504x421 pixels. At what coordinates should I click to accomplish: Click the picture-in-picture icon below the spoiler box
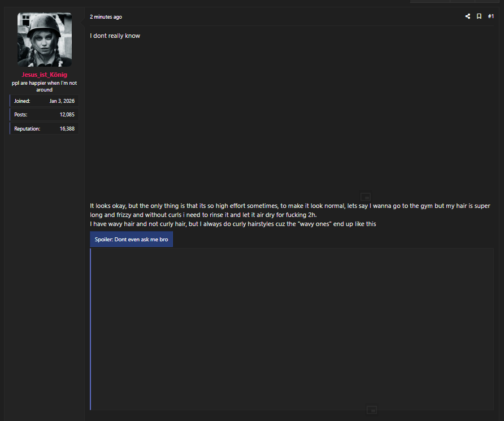(x=372, y=410)
